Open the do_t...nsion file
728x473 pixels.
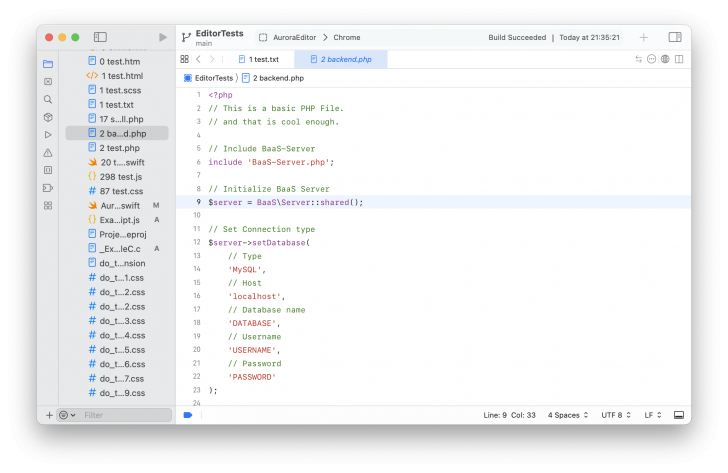coord(117,263)
